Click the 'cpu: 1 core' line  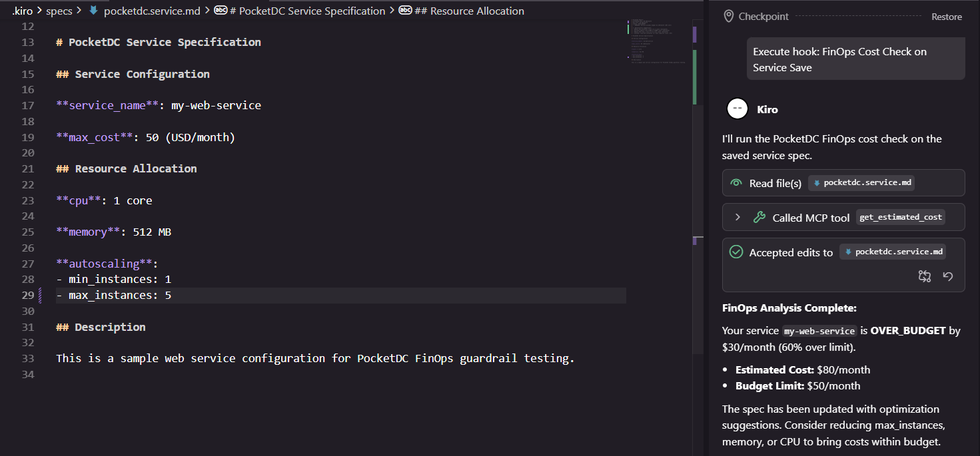pyautogui.click(x=104, y=200)
